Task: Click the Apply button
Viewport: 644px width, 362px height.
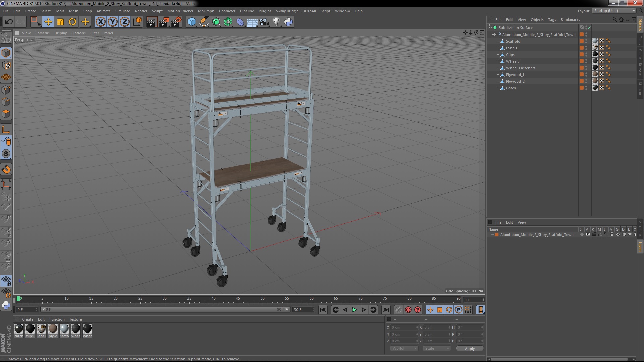Action: coord(470,349)
